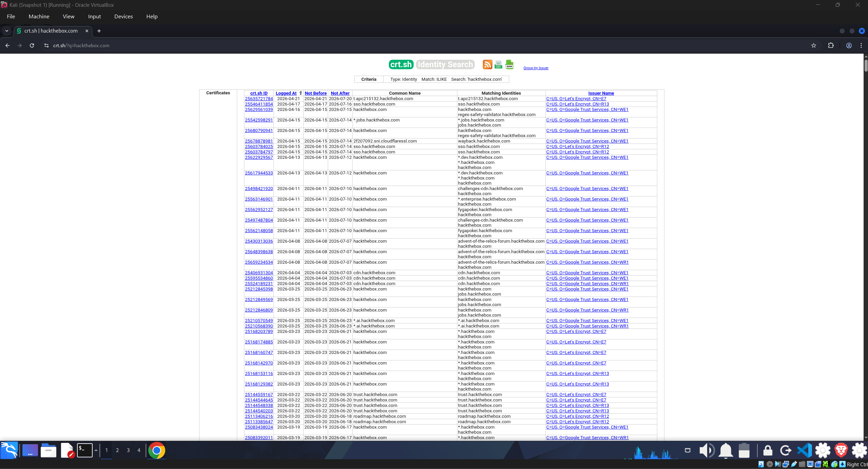This screenshot has height=469, width=868.
Task: Open the View menu
Action: tap(69, 16)
